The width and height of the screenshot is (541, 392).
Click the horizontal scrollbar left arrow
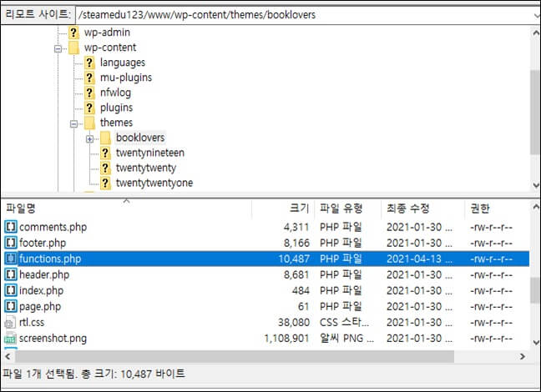[8, 356]
